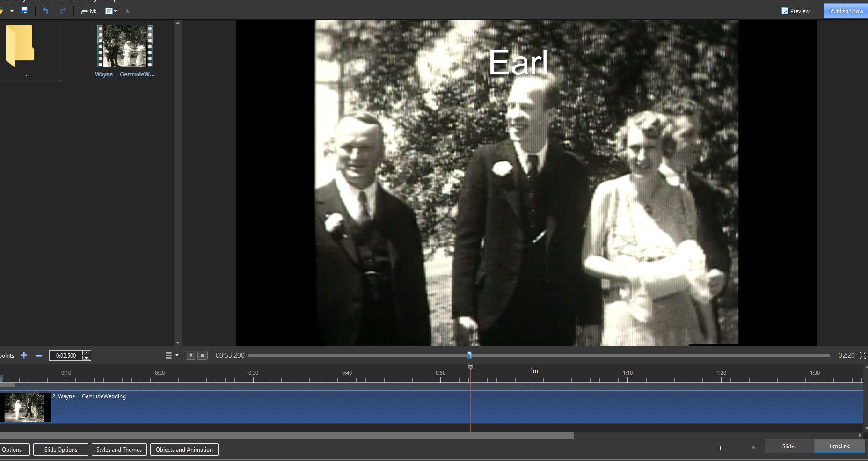Open Slide Options
Screen dimensions: 868x461
tap(61, 450)
